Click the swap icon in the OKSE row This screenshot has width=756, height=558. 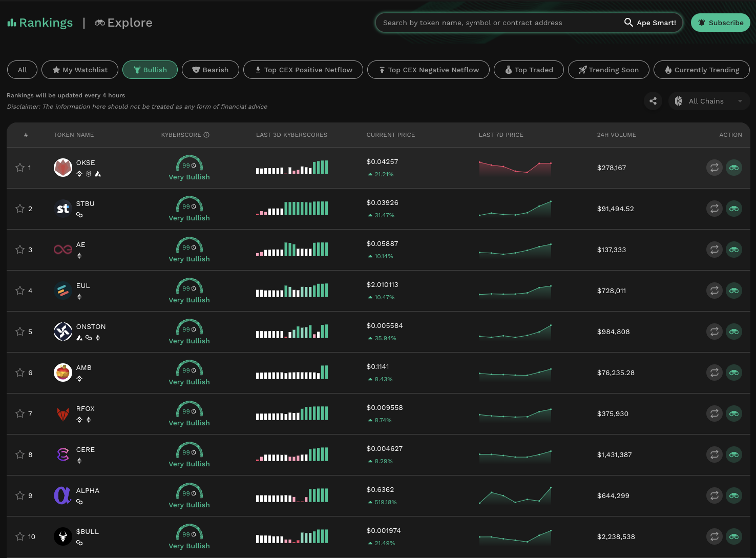point(714,168)
